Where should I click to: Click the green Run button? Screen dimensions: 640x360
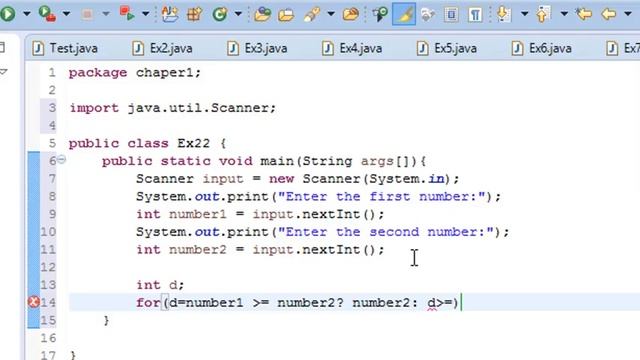coord(7,14)
